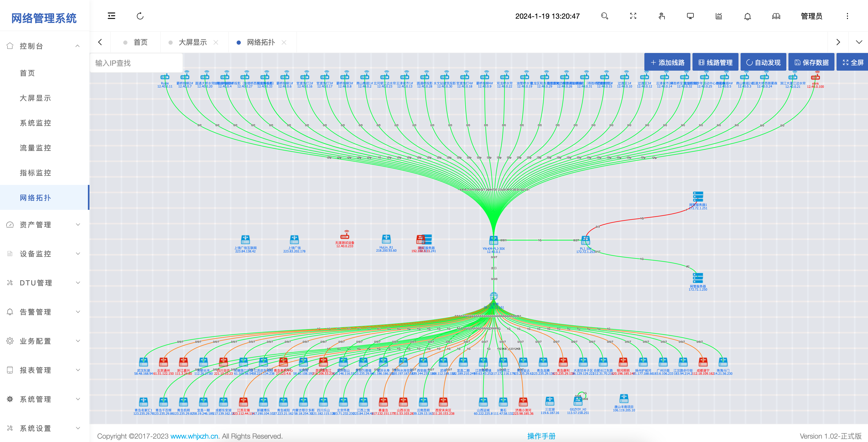Click the 网管服务器1 server node
Image resolution: width=868 pixels, height=442 pixels.
[x=698, y=196]
